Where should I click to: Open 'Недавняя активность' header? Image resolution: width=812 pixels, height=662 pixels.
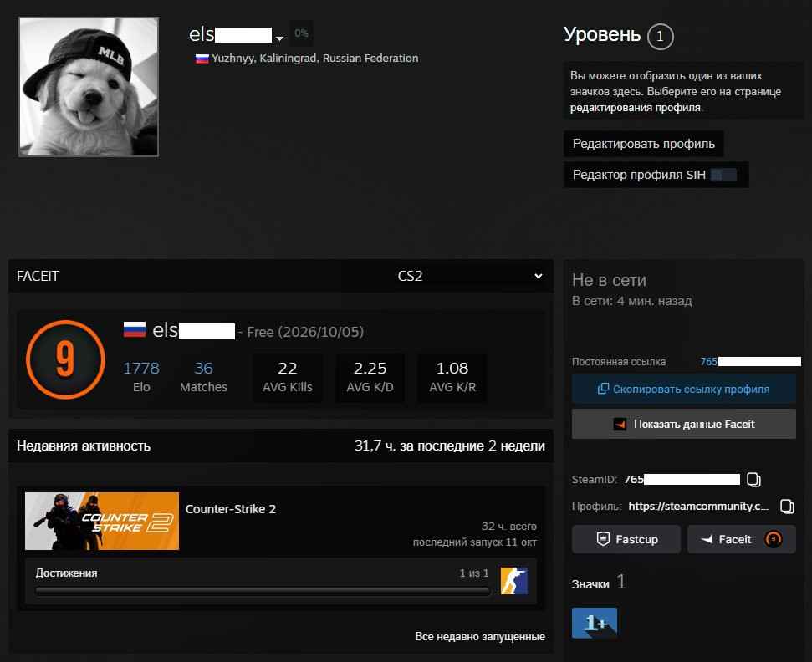pyautogui.click(x=84, y=446)
